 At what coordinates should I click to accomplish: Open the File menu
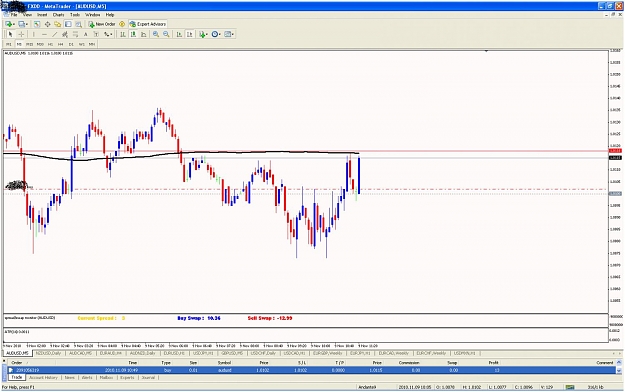coord(14,14)
